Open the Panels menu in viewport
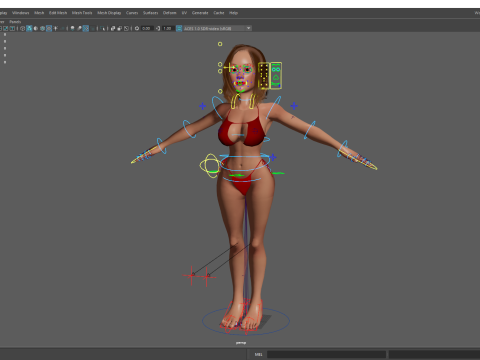This screenshot has width=480, height=360. (x=15, y=22)
